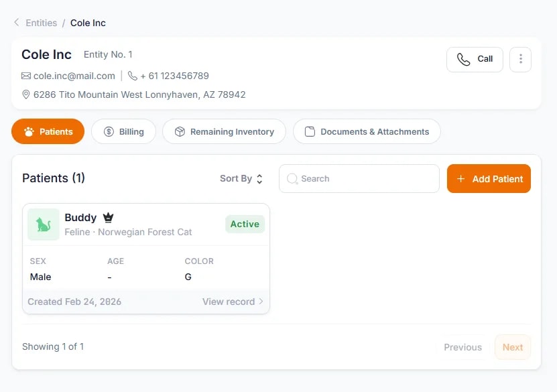
Task: Click the Cole Inc breadcrumb text
Action: tap(88, 23)
